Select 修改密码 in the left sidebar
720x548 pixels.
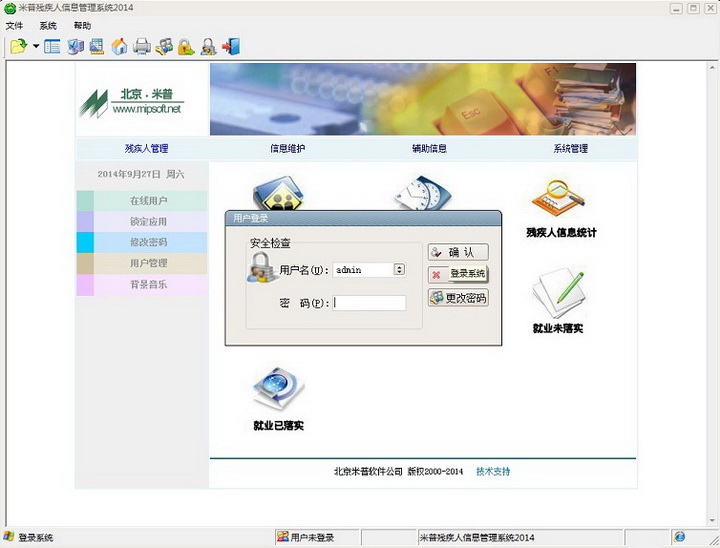(142, 242)
